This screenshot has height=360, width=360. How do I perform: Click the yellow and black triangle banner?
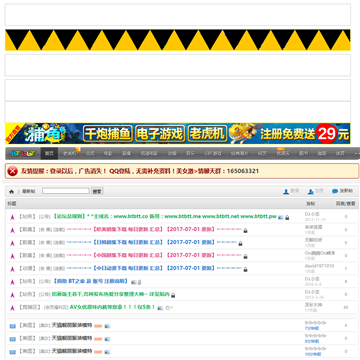tap(178, 40)
